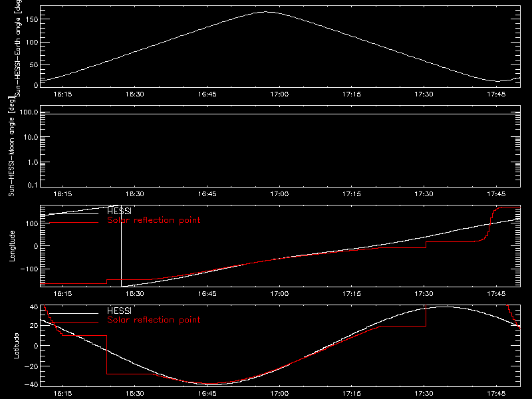This screenshot has height=399, width=532.
Task: Click 16:15 time label under Latitude plot
Action: (x=63, y=394)
